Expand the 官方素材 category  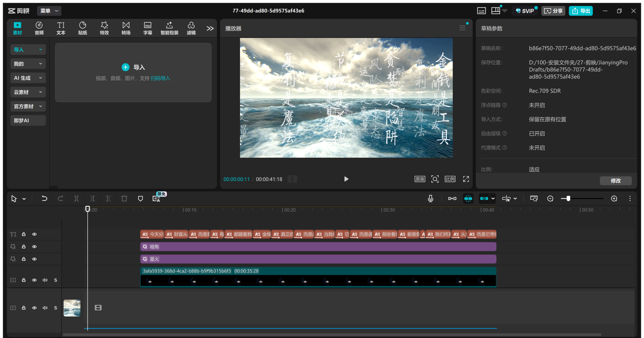point(28,106)
